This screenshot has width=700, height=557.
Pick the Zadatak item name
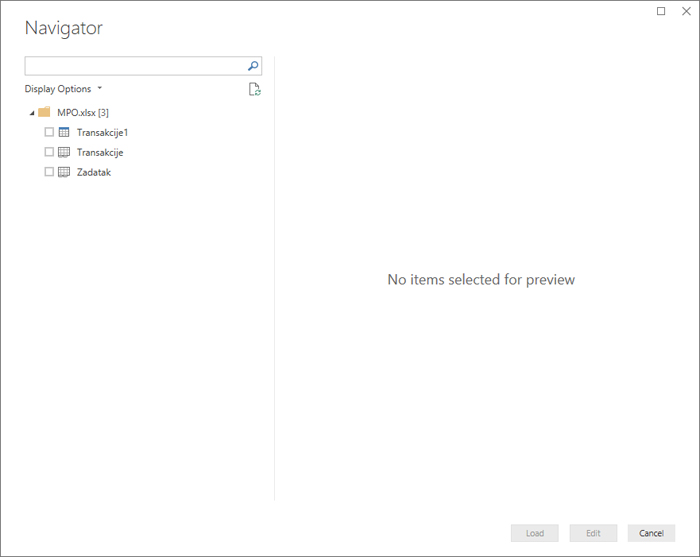point(94,172)
